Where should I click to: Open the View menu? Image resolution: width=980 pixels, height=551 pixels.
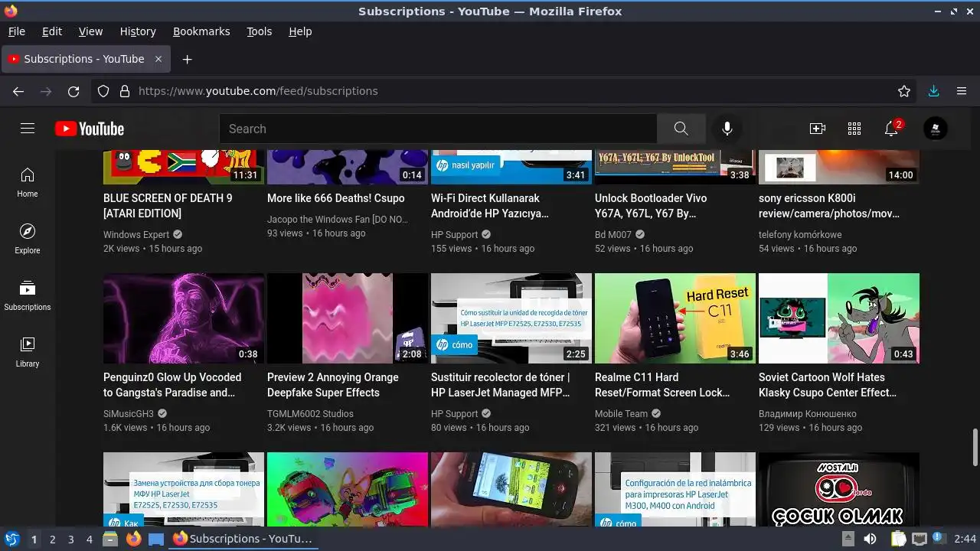tap(90, 31)
